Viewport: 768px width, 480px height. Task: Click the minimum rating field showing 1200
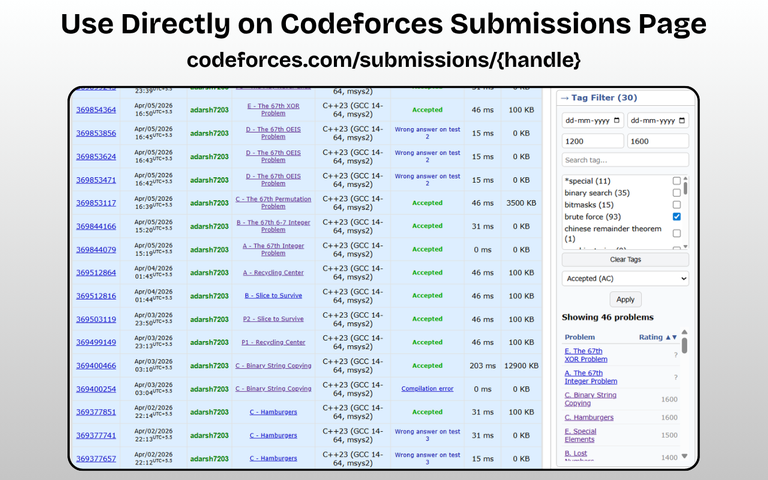[x=592, y=142]
